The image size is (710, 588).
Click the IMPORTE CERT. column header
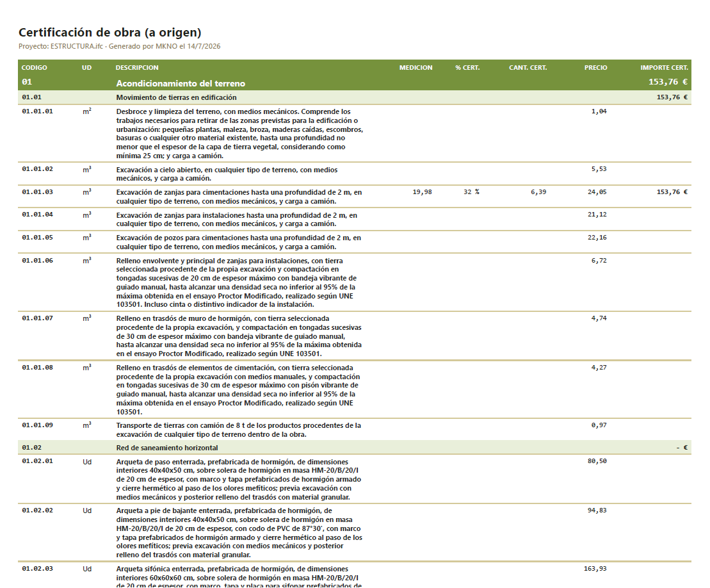pos(664,67)
